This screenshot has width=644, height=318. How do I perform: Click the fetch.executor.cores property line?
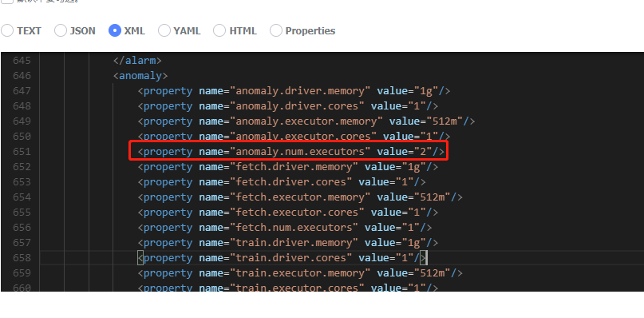(288, 213)
